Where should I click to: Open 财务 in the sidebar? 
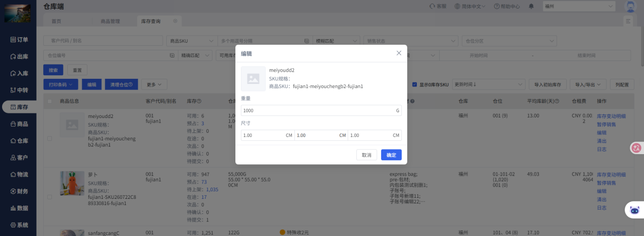coord(19,191)
